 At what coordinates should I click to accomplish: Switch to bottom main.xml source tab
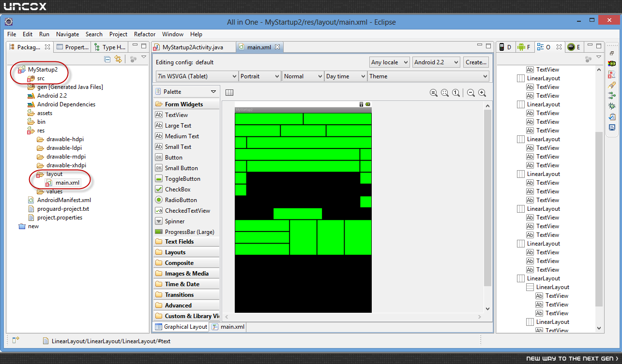coord(228,327)
